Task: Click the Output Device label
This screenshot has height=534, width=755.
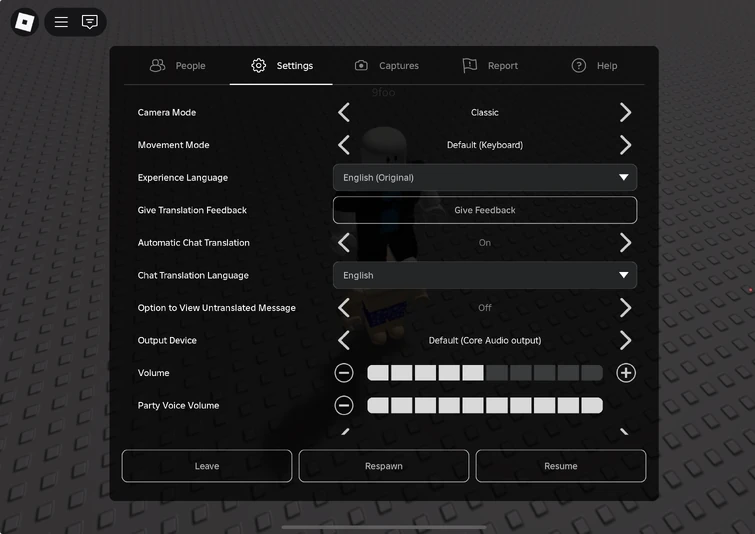Action: pyautogui.click(x=167, y=340)
